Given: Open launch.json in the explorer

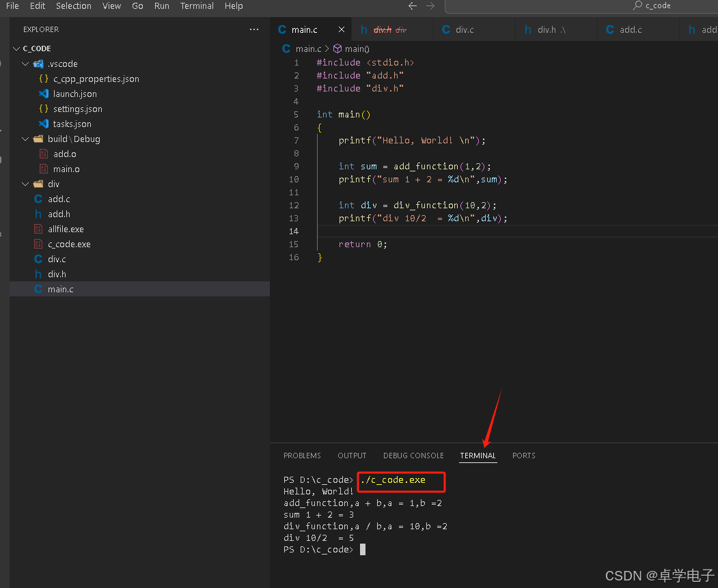Looking at the screenshot, I should (75, 94).
